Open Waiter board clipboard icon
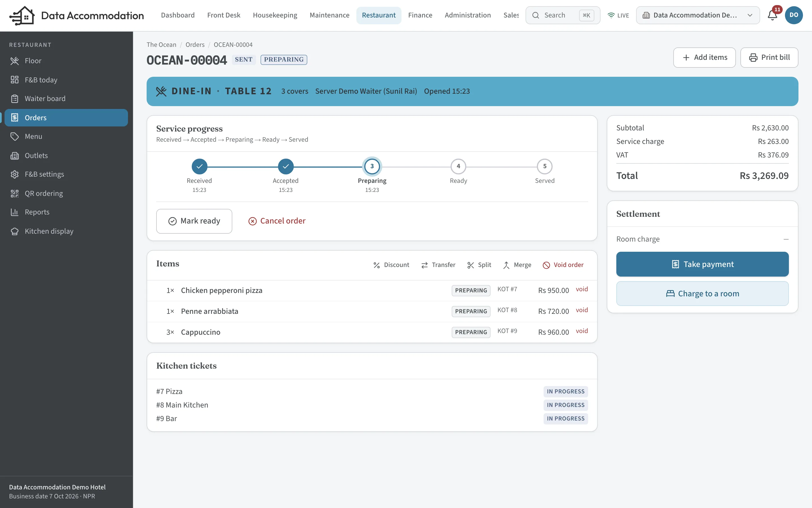Viewport: 812px width, 508px height. (x=14, y=98)
